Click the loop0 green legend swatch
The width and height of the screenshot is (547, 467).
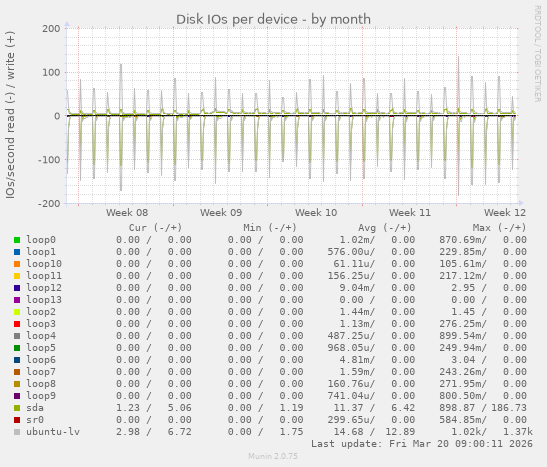pyautogui.click(x=17, y=240)
